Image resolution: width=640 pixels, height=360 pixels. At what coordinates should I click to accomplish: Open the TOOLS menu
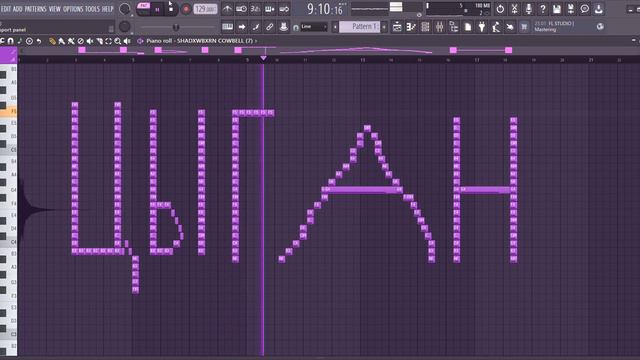[x=92, y=9]
